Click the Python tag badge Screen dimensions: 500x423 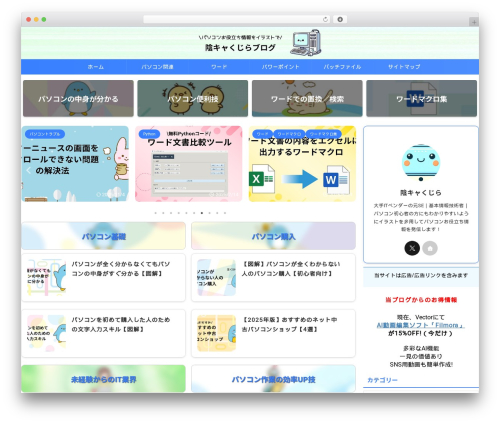(149, 134)
